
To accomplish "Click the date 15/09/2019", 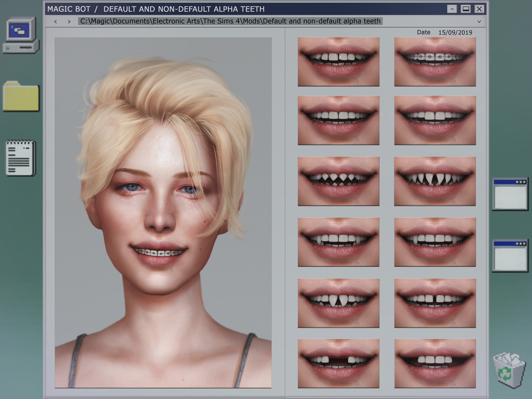I will (x=455, y=32).
